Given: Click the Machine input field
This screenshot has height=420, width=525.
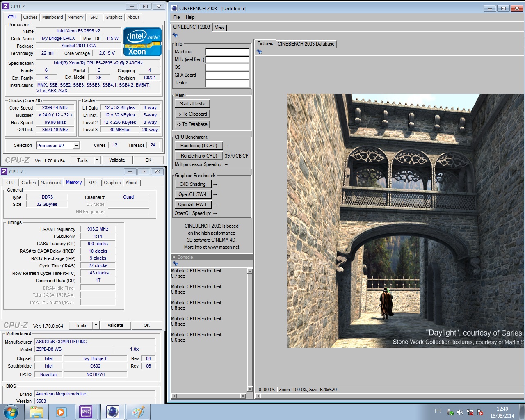Looking at the screenshot, I should (x=227, y=52).
